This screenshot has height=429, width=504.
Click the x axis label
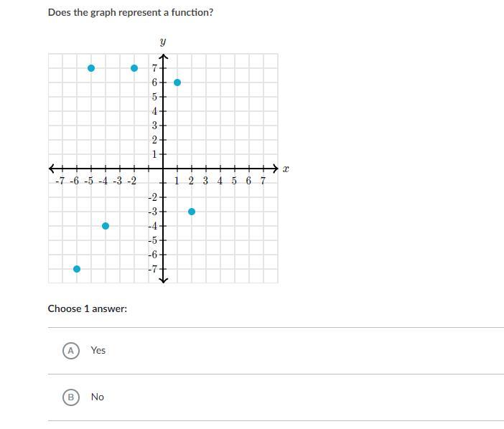(x=285, y=169)
